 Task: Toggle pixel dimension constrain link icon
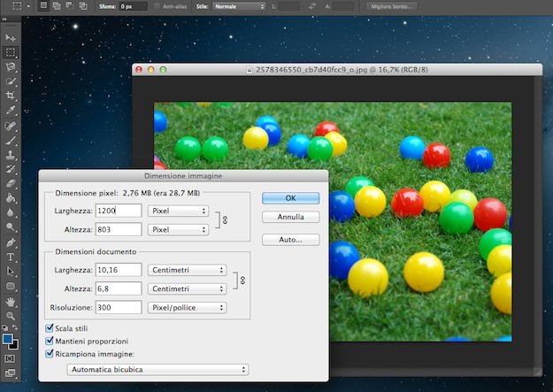pos(225,220)
